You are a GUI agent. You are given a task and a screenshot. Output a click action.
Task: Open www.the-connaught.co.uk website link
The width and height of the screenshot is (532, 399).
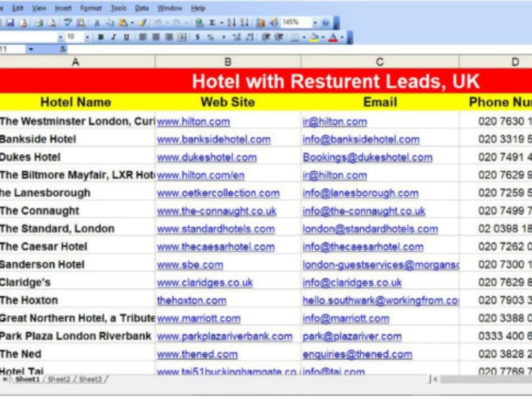(217, 211)
